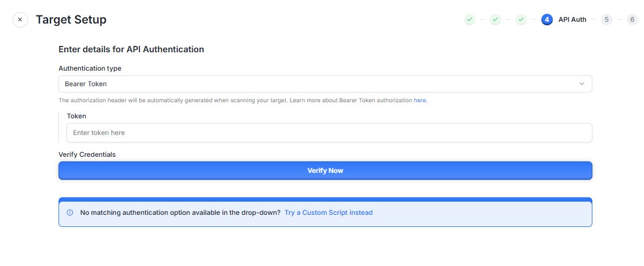The width and height of the screenshot is (644, 266).
Task: Jump to step 6 in progress stepper
Action: (632, 20)
